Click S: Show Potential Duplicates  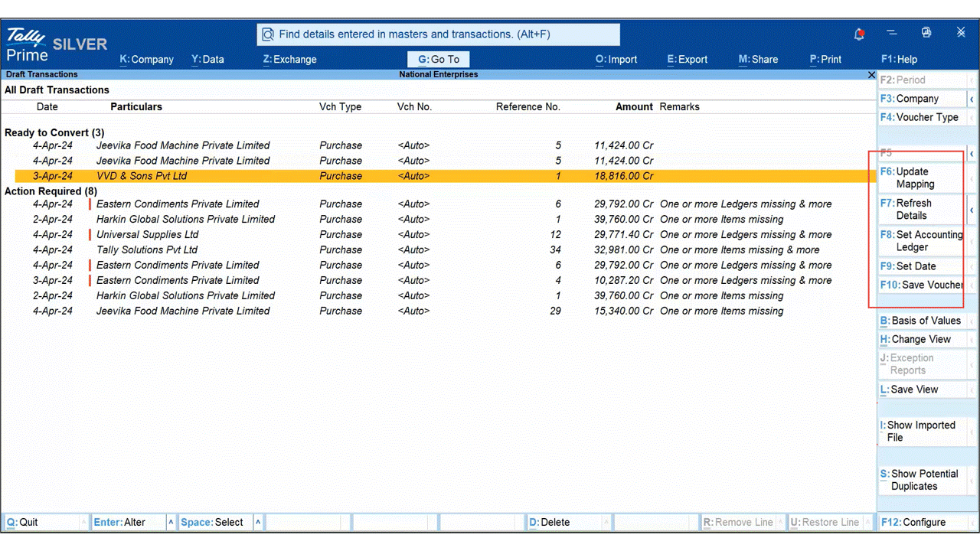click(923, 480)
